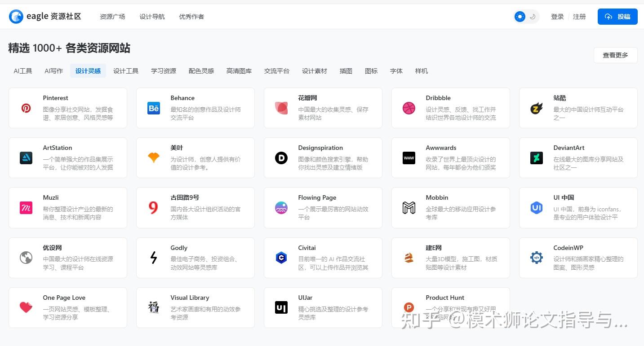Viewport: 644px width, 346px height.
Task: Click the 查看更多 button
Action: click(x=616, y=55)
